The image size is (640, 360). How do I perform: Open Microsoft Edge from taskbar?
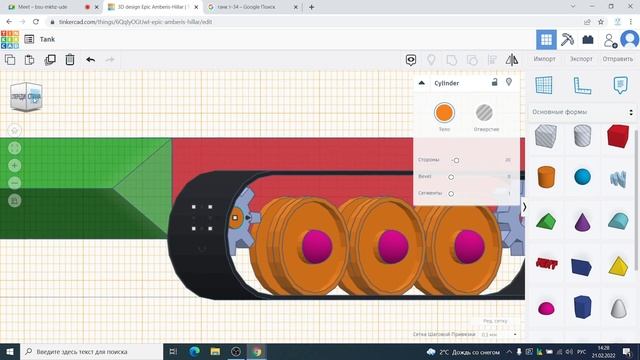[195, 351]
